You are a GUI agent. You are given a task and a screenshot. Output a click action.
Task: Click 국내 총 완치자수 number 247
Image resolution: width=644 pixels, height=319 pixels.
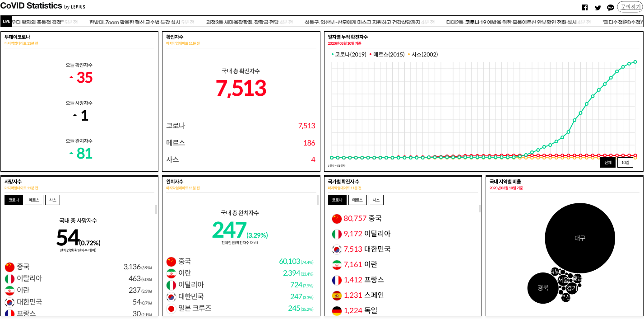pyautogui.click(x=229, y=230)
